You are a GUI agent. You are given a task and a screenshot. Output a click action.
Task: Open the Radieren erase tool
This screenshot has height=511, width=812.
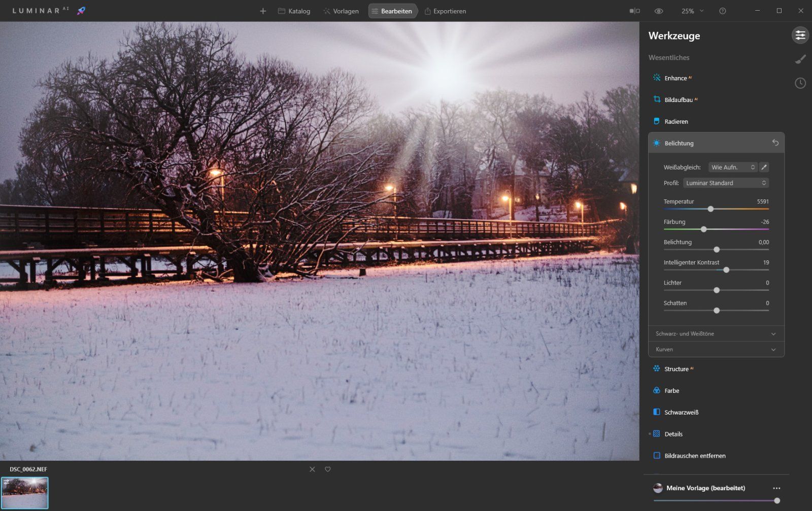coord(675,121)
